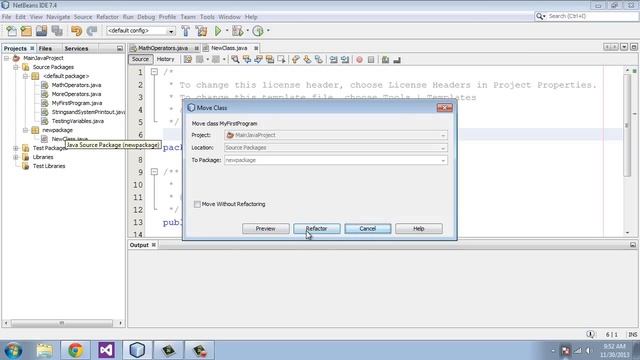Collapse the Source Packages node

[x=16, y=67]
